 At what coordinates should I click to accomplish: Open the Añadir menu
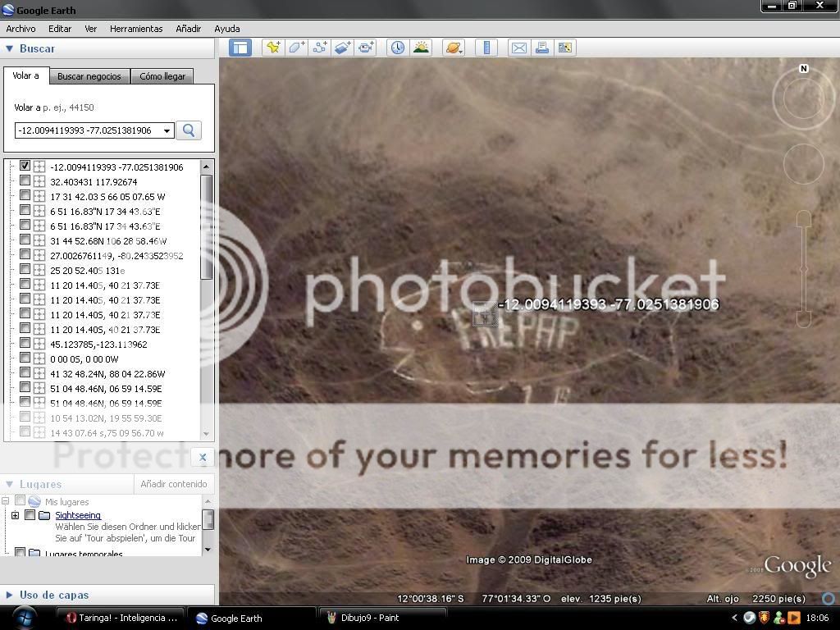(189, 29)
